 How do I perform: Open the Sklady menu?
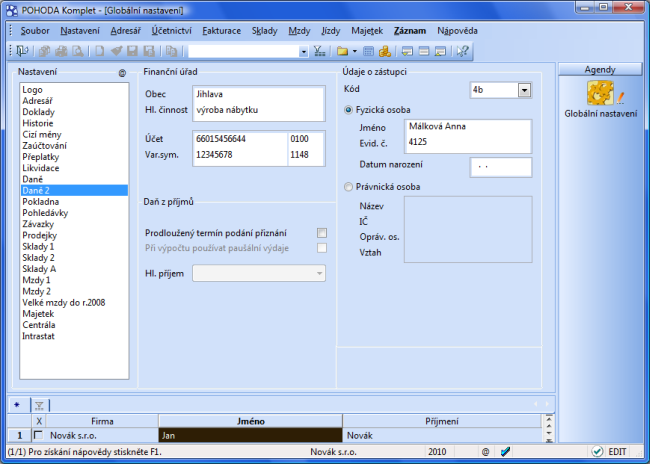coord(264,31)
